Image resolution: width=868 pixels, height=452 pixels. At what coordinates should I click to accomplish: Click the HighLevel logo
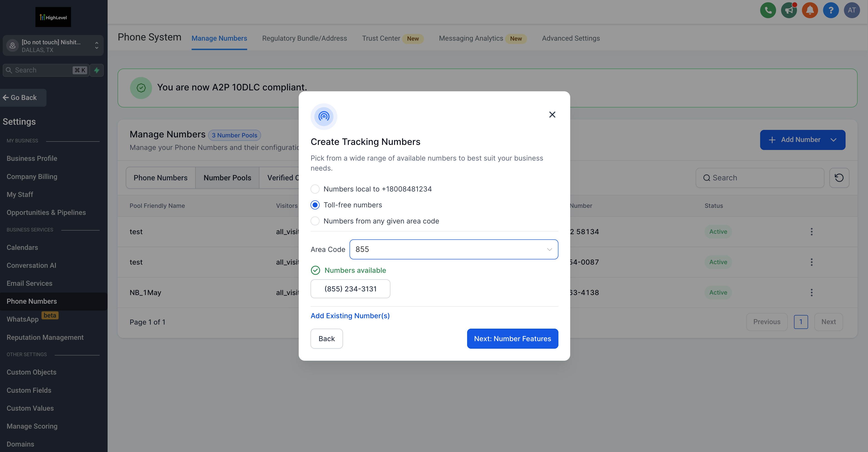53,17
